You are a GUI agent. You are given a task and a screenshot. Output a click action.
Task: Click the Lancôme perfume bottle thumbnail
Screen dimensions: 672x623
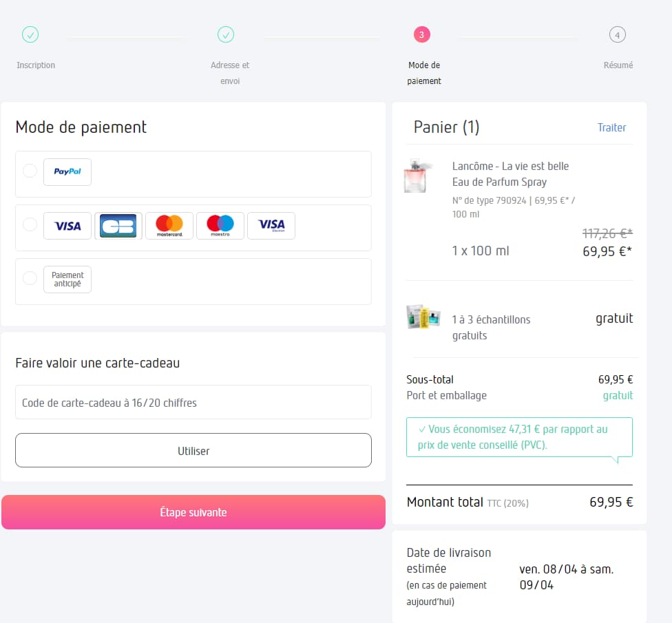coord(419,176)
